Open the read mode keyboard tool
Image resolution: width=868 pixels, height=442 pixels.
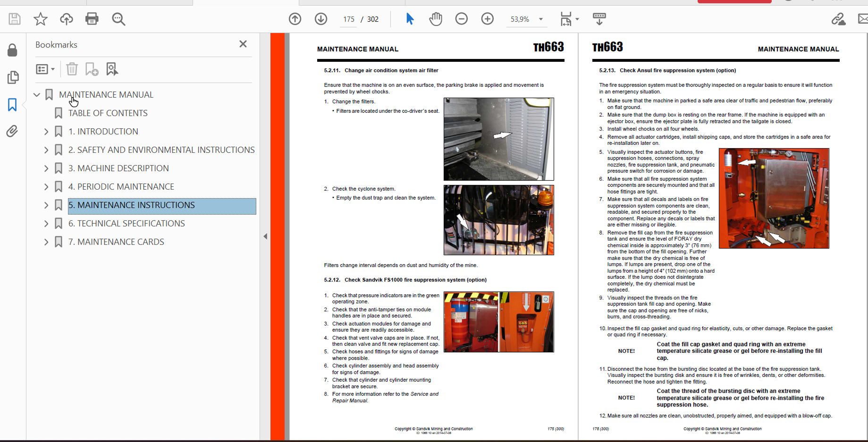coord(599,19)
